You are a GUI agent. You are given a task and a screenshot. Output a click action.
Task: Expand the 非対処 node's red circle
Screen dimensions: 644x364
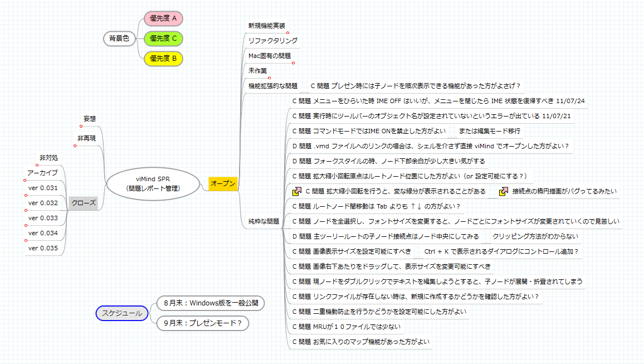tap(37, 165)
